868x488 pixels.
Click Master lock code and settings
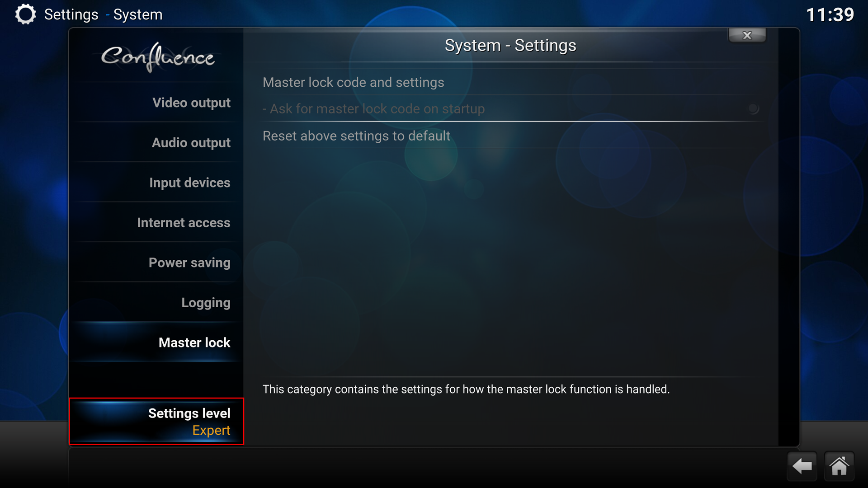click(354, 82)
